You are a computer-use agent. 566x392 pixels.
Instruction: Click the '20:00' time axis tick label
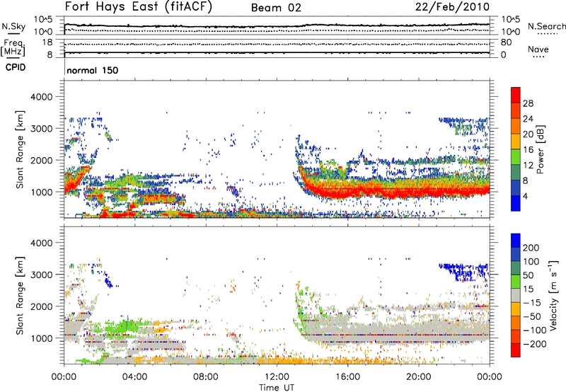point(419,377)
